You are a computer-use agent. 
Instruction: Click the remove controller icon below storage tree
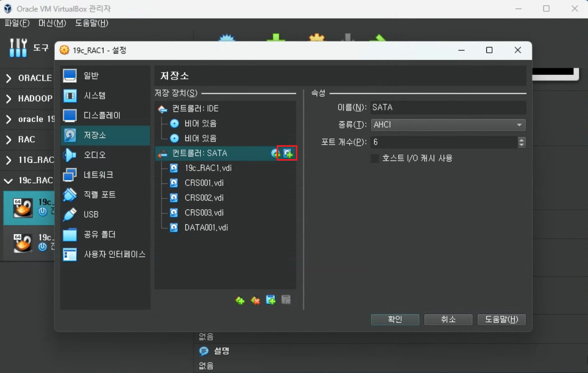pyautogui.click(x=256, y=300)
